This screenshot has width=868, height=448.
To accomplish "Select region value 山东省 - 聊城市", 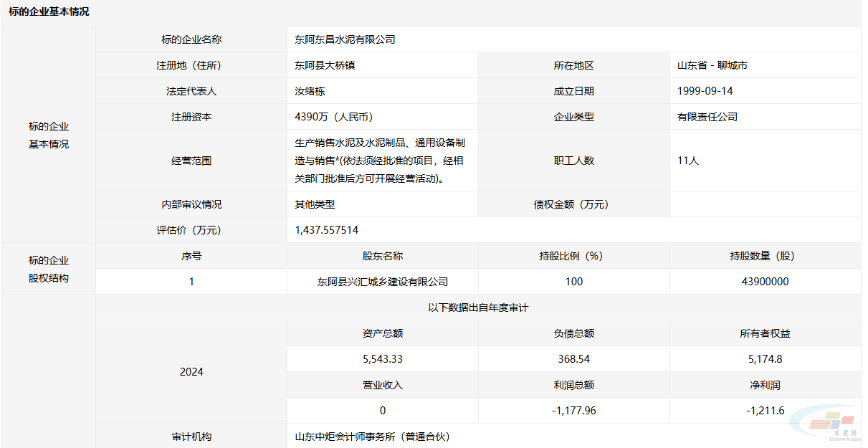I will click(x=712, y=65).
